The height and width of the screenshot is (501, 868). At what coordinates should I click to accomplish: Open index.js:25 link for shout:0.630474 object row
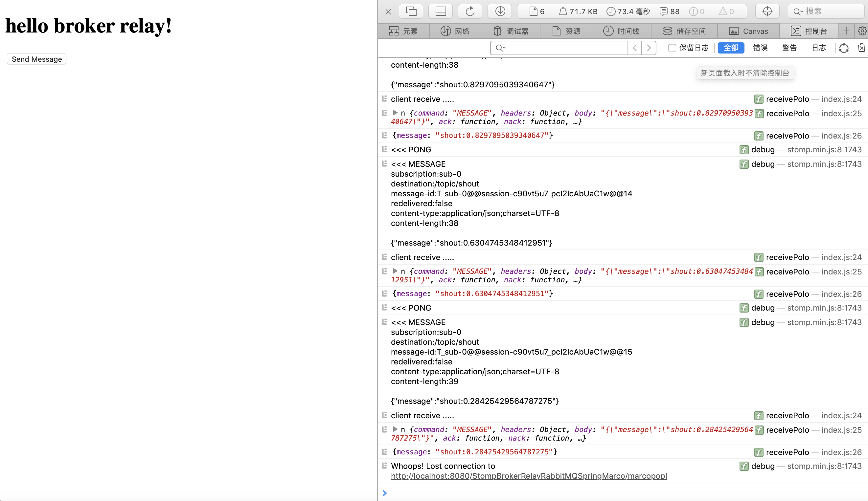pyautogui.click(x=841, y=272)
